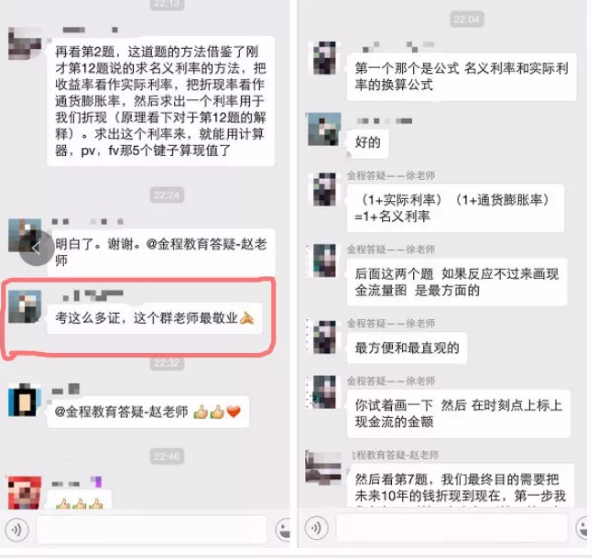Open emoji picker in left chat
The height and width of the screenshot is (559, 592).
coord(283,530)
